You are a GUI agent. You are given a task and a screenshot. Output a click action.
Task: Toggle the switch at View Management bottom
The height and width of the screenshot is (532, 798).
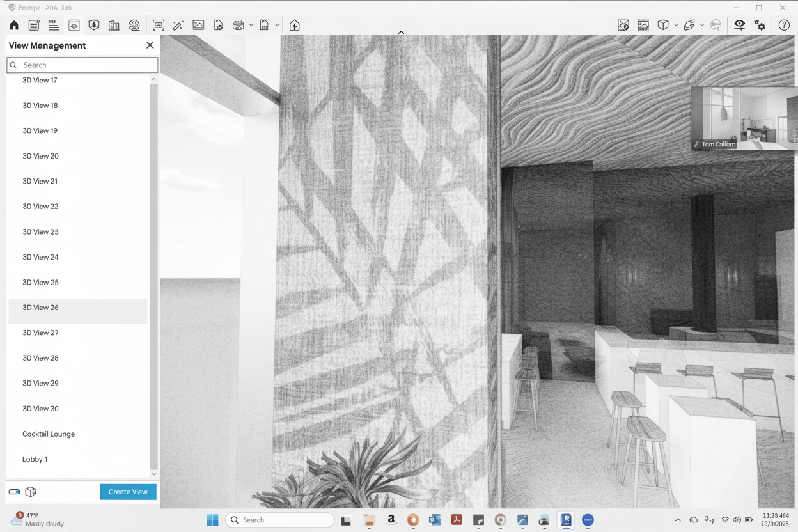click(15, 492)
